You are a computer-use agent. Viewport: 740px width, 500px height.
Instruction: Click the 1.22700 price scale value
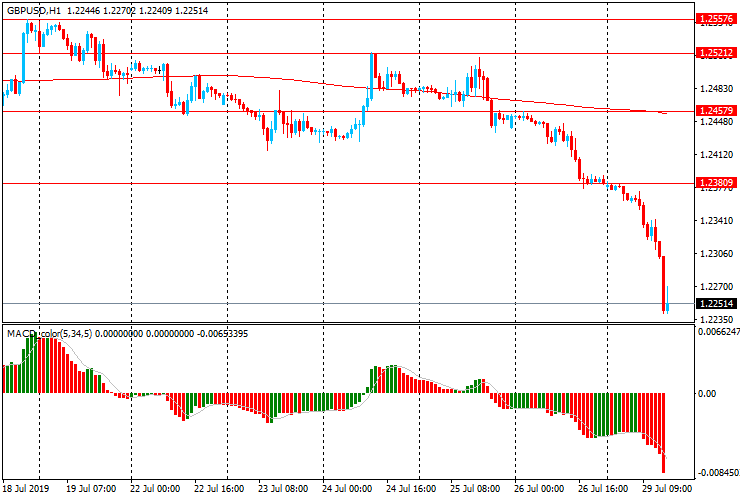[x=717, y=287]
